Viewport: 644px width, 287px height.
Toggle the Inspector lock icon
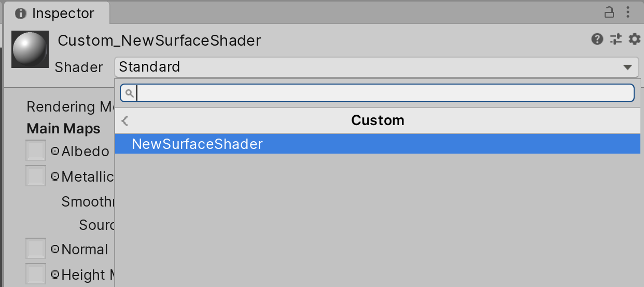coord(609,12)
